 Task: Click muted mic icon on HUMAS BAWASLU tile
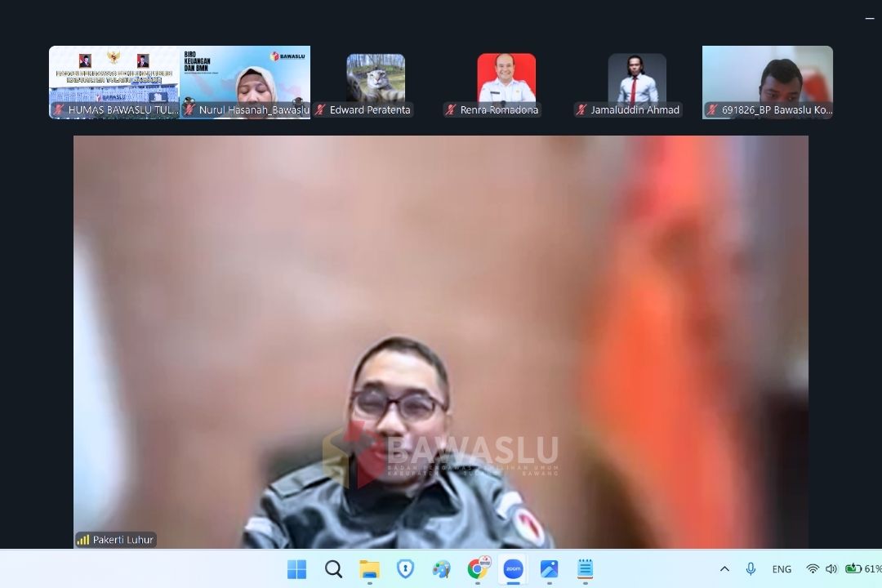click(x=59, y=109)
